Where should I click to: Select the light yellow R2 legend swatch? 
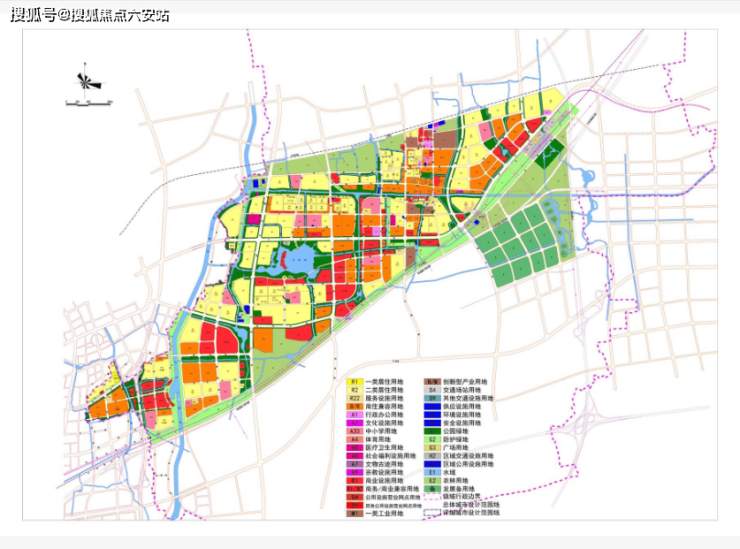coord(354,390)
